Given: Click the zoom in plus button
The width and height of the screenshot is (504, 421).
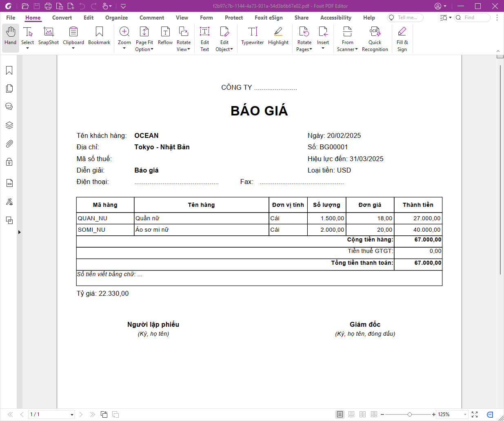Looking at the screenshot, I should 434,414.
